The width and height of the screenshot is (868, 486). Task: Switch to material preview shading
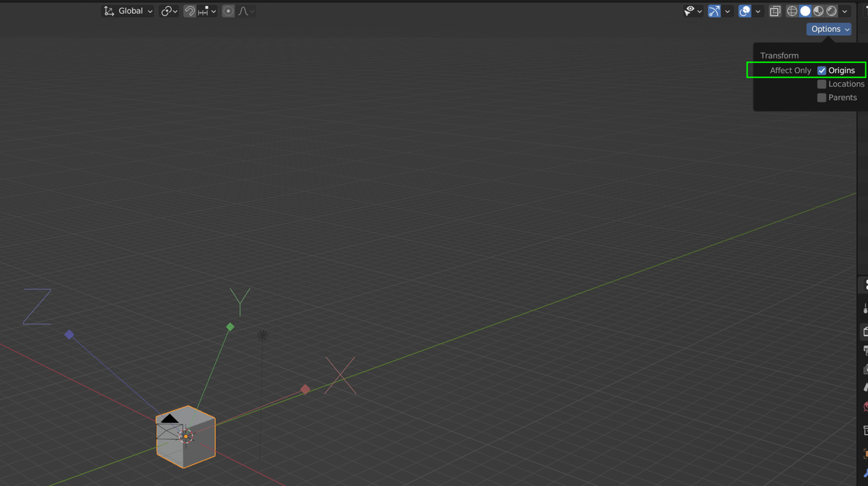818,11
